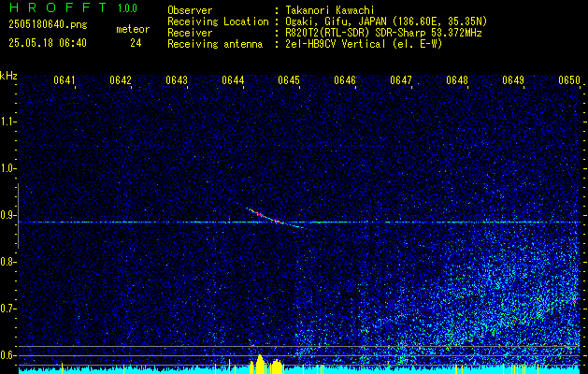The height and width of the screenshot is (374, 588).
Task: Click the 0.7 kHz axis label
Action: (8, 309)
